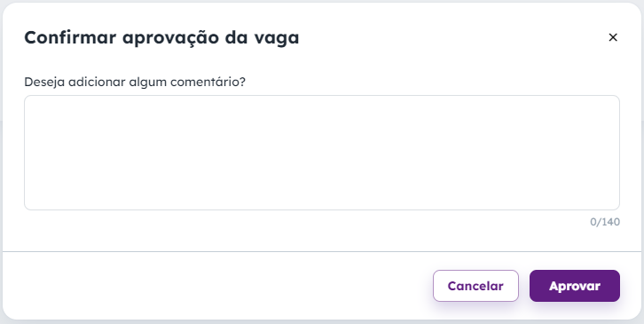Click the 0/140 character counter
The height and width of the screenshot is (324, 644).
click(605, 222)
